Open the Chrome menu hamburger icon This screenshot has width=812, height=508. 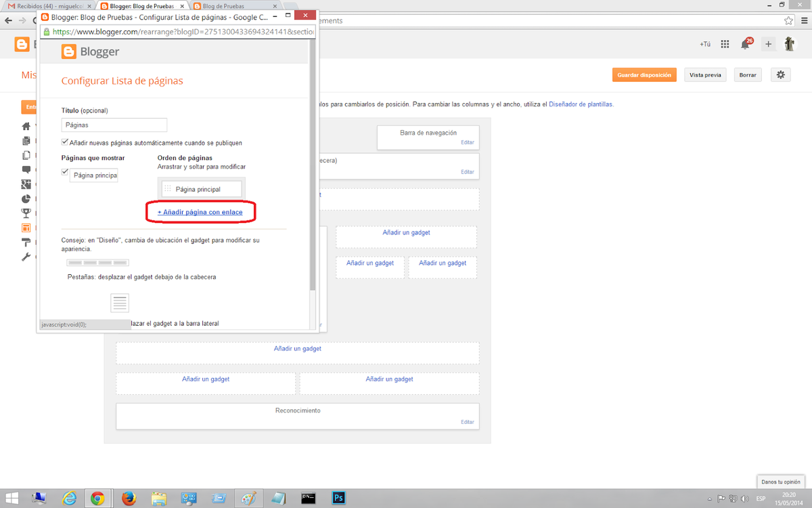point(803,20)
